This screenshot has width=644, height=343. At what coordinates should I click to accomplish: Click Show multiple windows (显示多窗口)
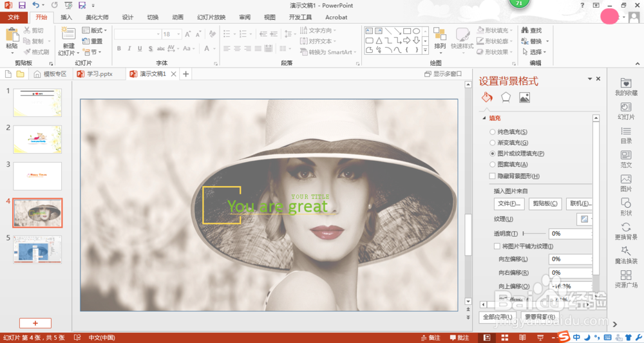click(443, 74)
